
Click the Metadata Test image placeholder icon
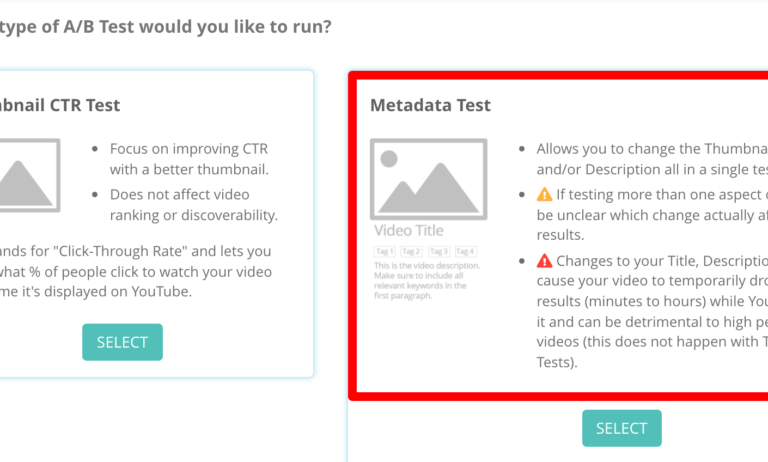point(428,178)
